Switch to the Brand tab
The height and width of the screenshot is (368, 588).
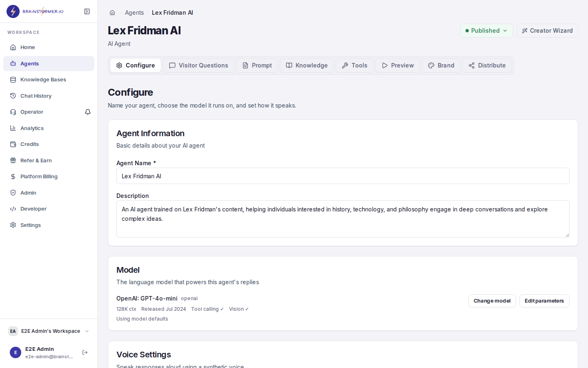(x=441, y=65)
